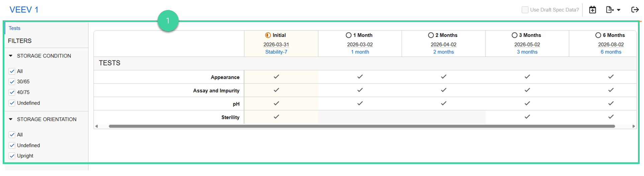
Task: Uncheck the Upright storage orientation filter
Action: pyautogui.click(x=12, y=156)
